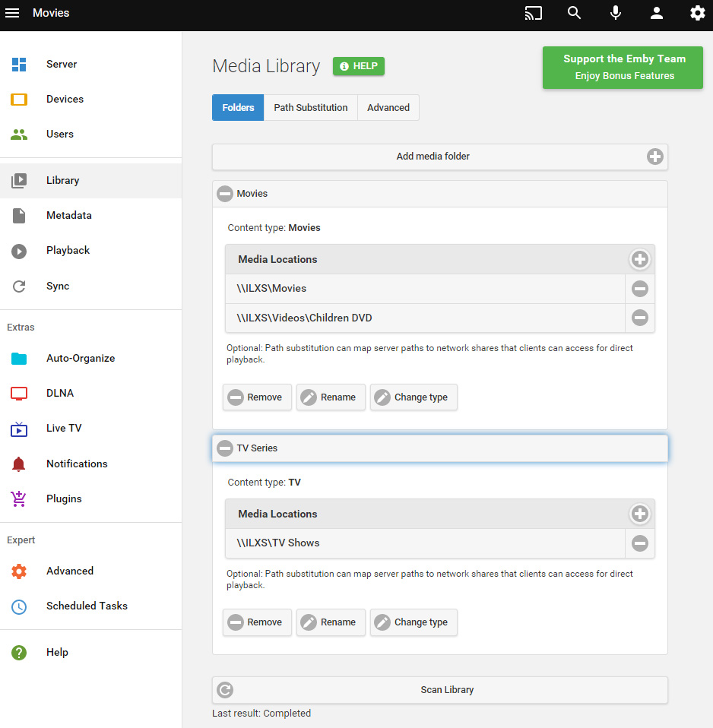Add a media location to TV Series
The height and width of the screenshot is (728, 713).
coord(640,514)
